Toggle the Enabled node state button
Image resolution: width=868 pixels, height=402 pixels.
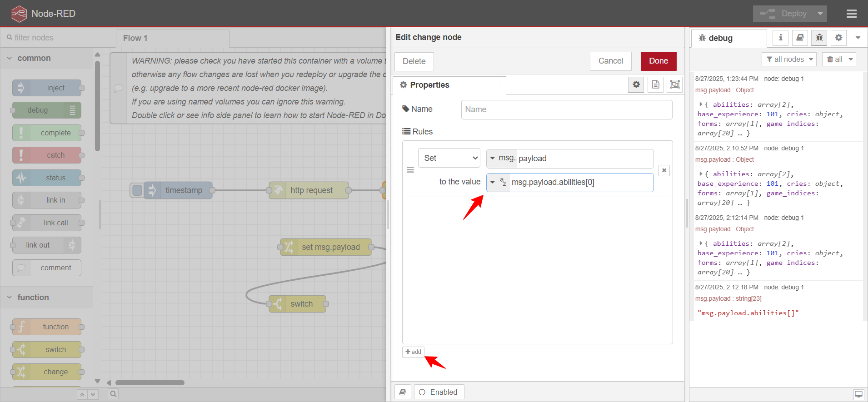439,392
